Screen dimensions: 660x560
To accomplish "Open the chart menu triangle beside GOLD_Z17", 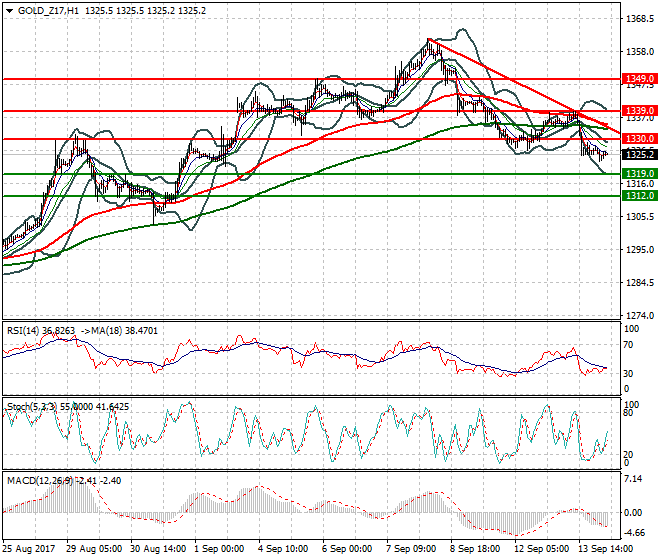I will [10, 11].
